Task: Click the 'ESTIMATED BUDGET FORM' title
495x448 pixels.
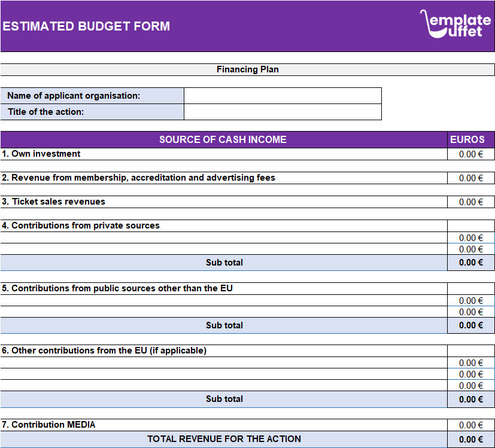Action: tap(86, 26)
